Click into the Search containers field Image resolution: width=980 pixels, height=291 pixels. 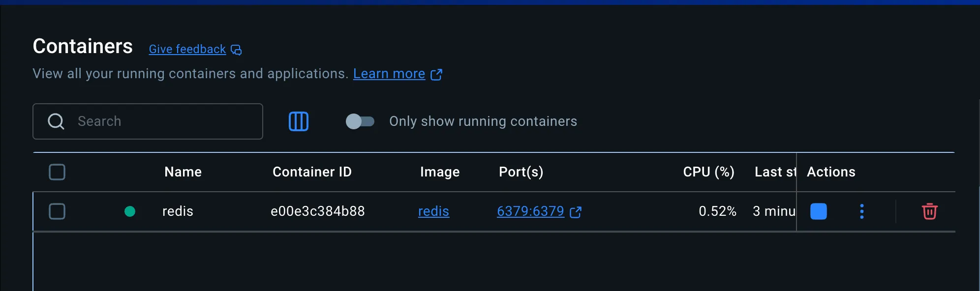148,121
